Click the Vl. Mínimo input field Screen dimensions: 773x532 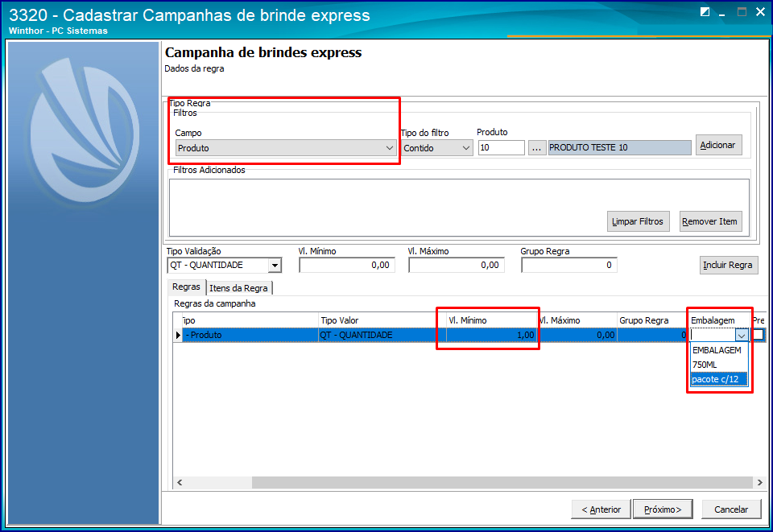[x=346, y=265]
